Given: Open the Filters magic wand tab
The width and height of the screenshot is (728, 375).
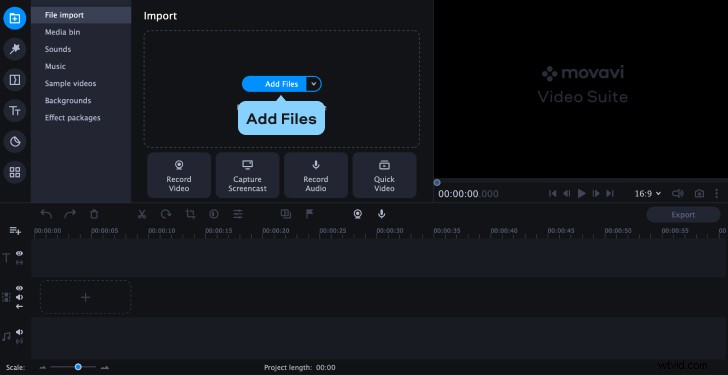Looking at the screenshot, I should 15,49.
